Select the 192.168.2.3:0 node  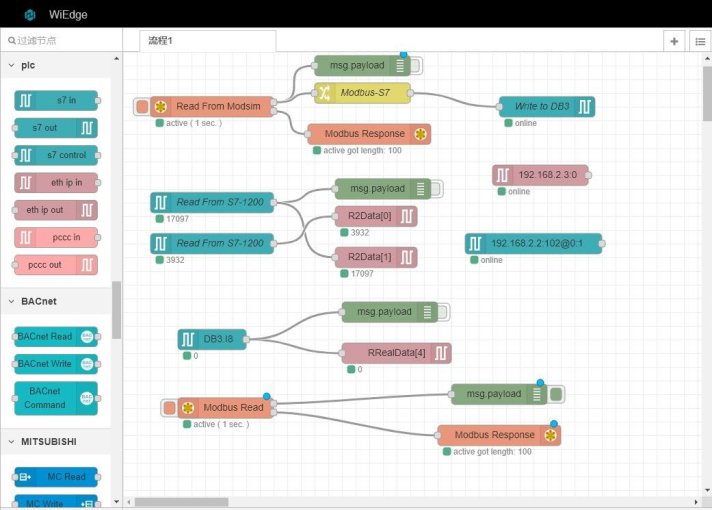(540, 175)
